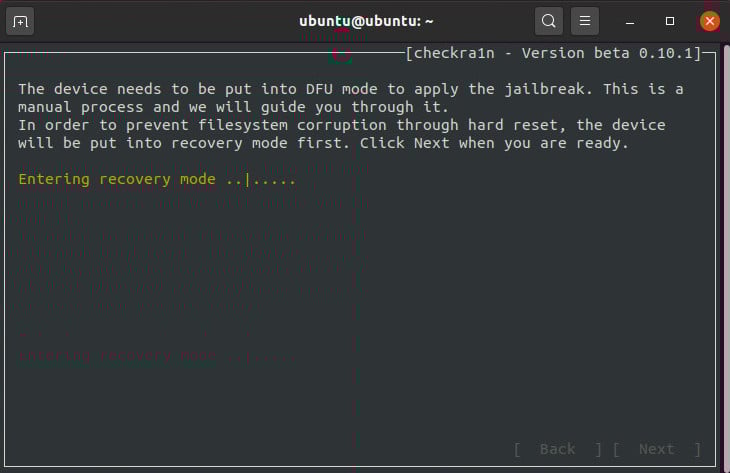Click the ubuntu@ubuntu window title

pyautogui.click(x=365, y=21)
